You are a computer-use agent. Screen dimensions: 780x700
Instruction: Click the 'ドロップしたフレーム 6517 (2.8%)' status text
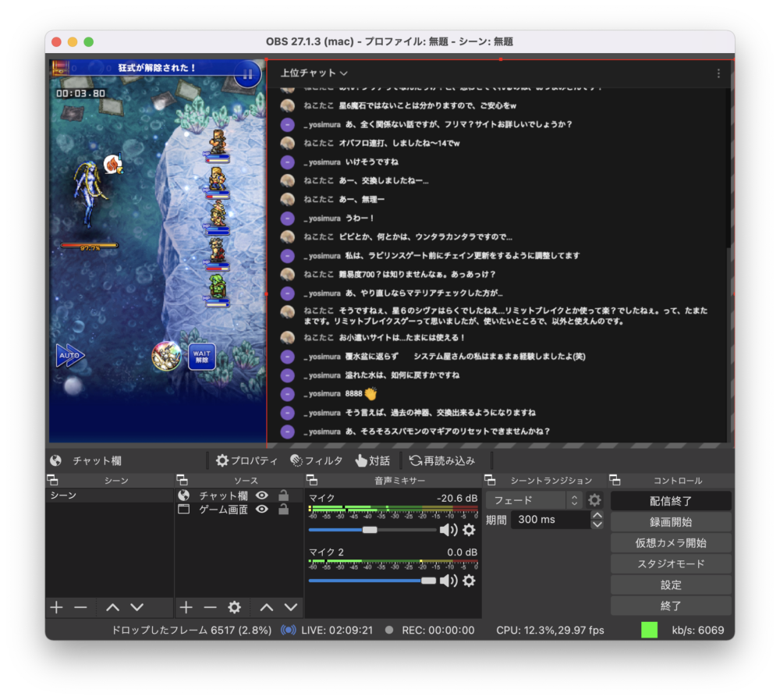pyautogui.click(x=192, y=631)
